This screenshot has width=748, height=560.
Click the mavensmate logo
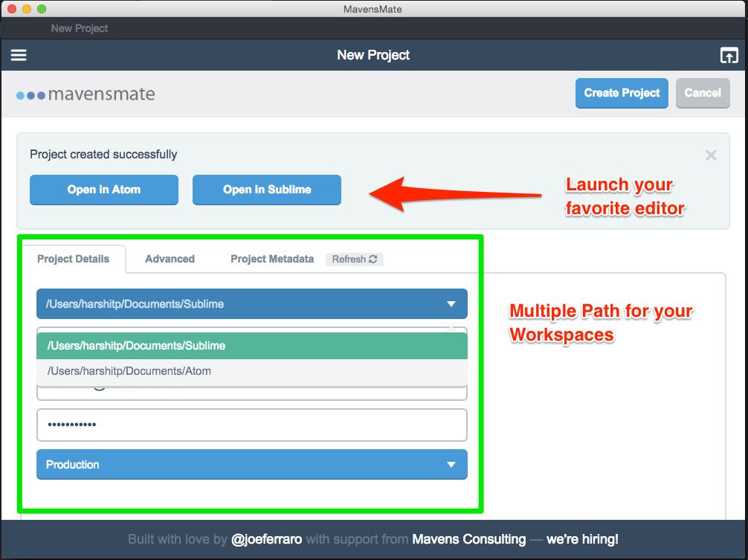[86, 94]
